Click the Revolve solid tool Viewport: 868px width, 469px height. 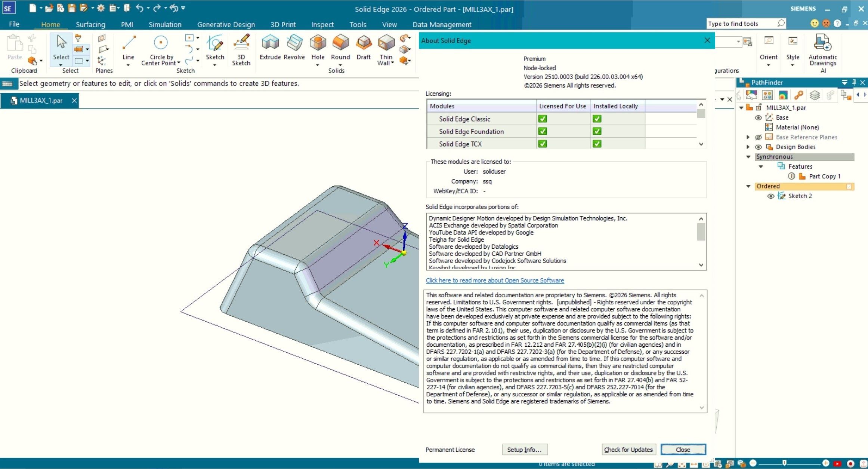[294, 47]
